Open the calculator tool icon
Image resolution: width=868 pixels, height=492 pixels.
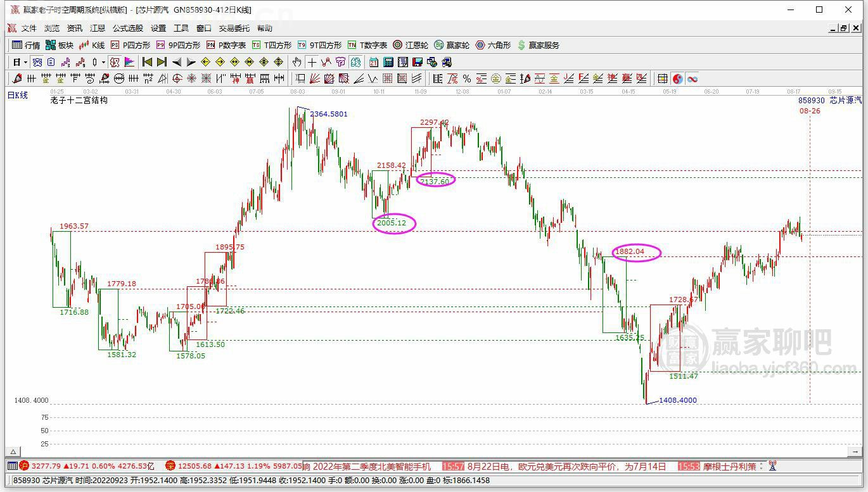pos(388,62)
